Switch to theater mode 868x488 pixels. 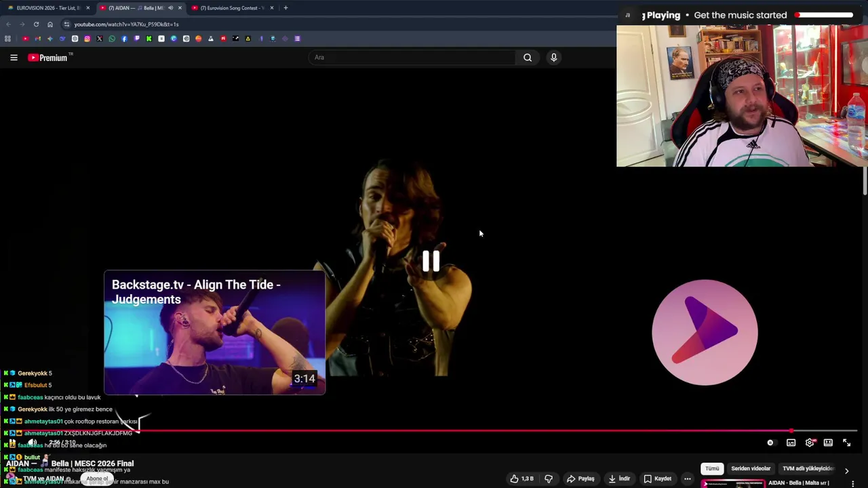tap(828, 443)
